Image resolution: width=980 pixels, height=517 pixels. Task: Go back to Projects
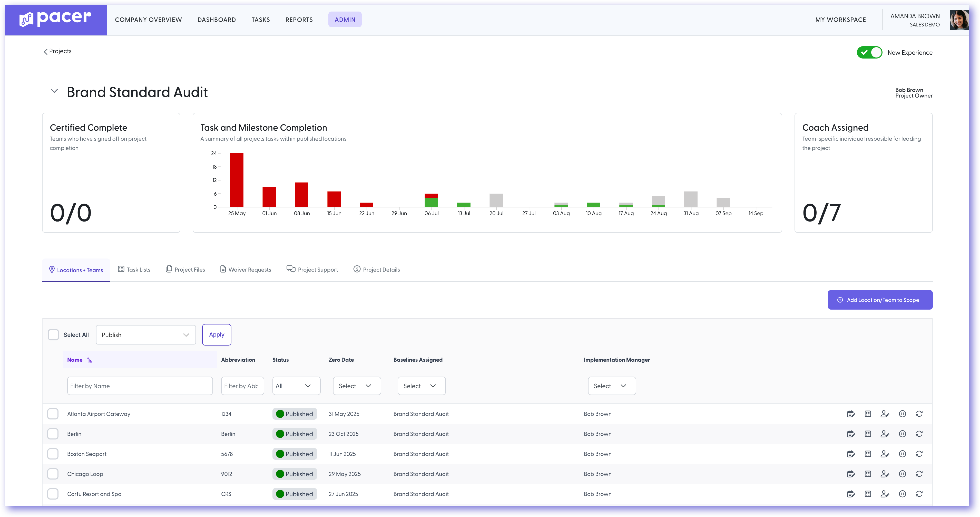(x=57, y=51)
